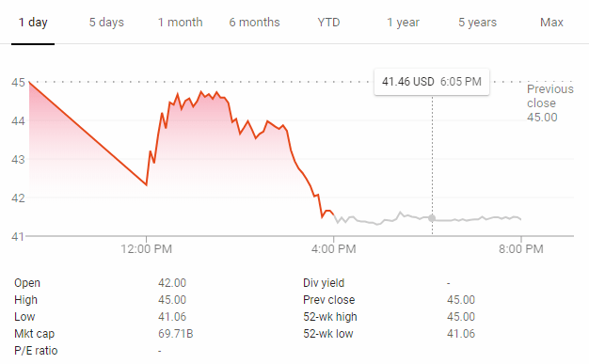Click the Div yield label
This screenshot has width=589, height=364.
(x=324, y=283)
